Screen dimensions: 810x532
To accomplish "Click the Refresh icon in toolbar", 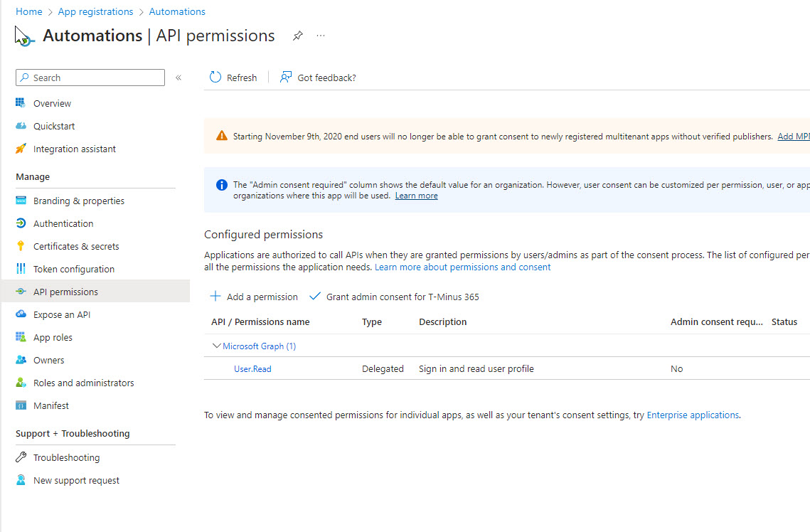I will 215,78.
